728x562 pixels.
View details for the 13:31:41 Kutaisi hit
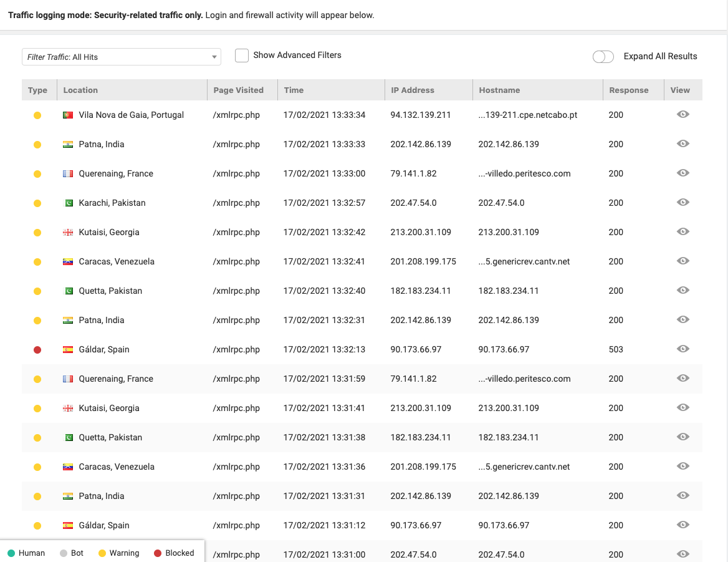coord(682,407)
